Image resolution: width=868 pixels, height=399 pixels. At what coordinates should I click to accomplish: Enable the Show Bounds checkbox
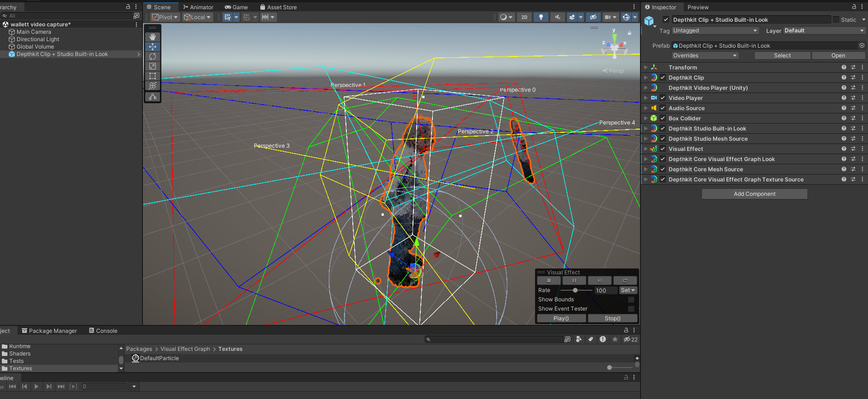pyautogui.click(x=631, y=299)
